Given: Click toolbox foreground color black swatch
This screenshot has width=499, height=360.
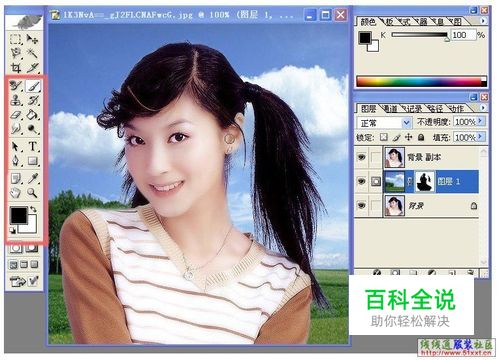Looking at the screenshot, I should 18,215.
